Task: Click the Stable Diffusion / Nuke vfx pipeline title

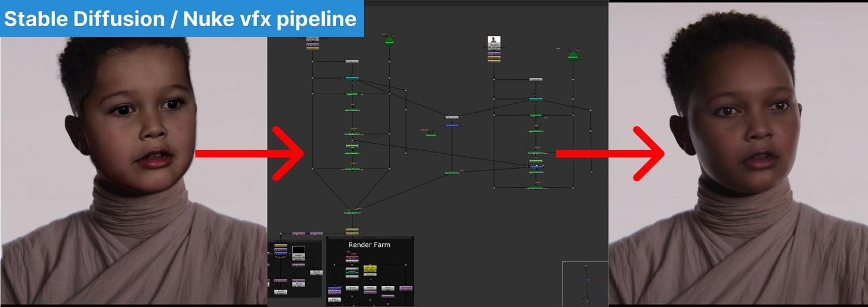Action: [x=181, y=19]
